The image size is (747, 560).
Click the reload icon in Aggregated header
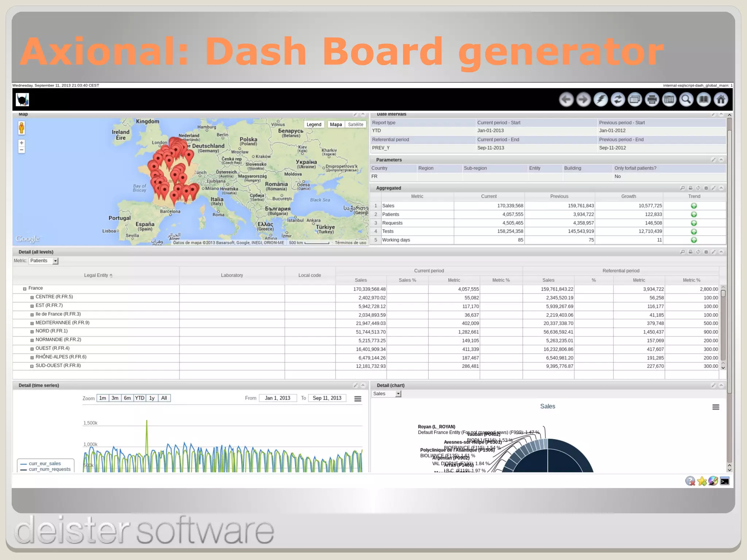698,188
